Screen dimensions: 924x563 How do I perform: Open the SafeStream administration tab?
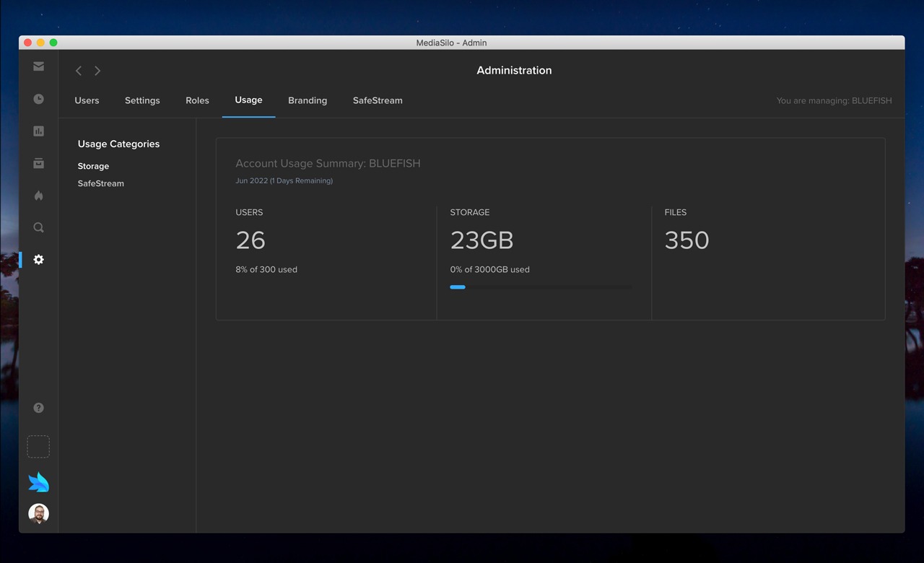pyautogui.click(x=377, y=100)
